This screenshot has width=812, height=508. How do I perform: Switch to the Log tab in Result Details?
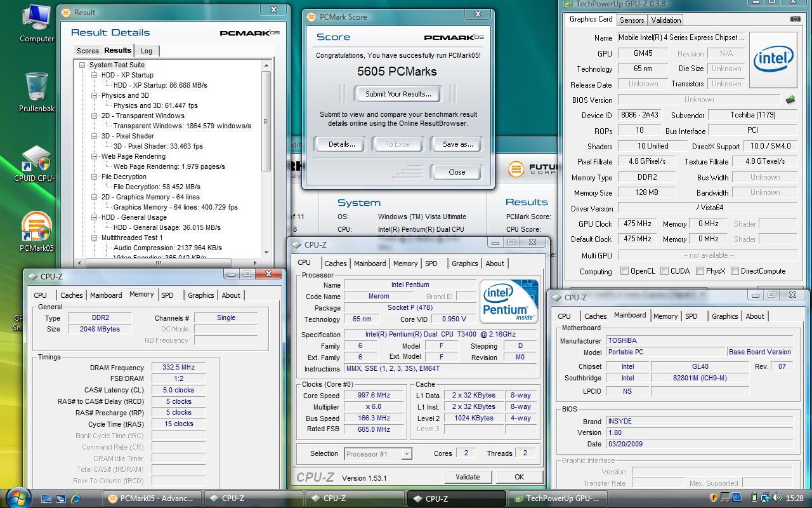click(x=147, y=51)
